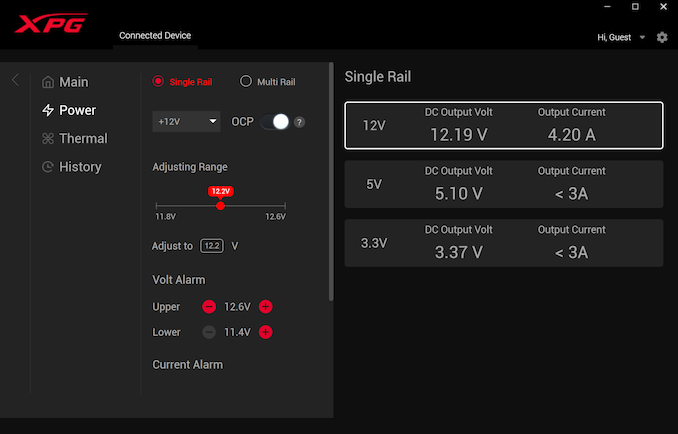Decrease Upper volt alarm with minus
Viewport: 678px width, 434px height.
[209, 306]
